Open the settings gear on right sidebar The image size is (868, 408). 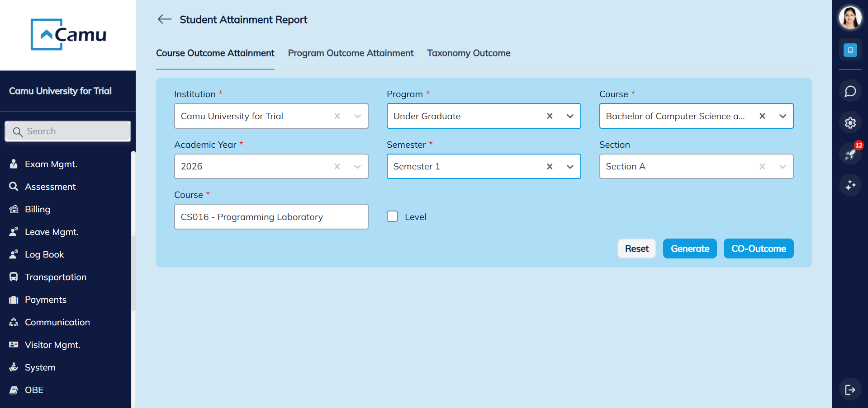850,122
